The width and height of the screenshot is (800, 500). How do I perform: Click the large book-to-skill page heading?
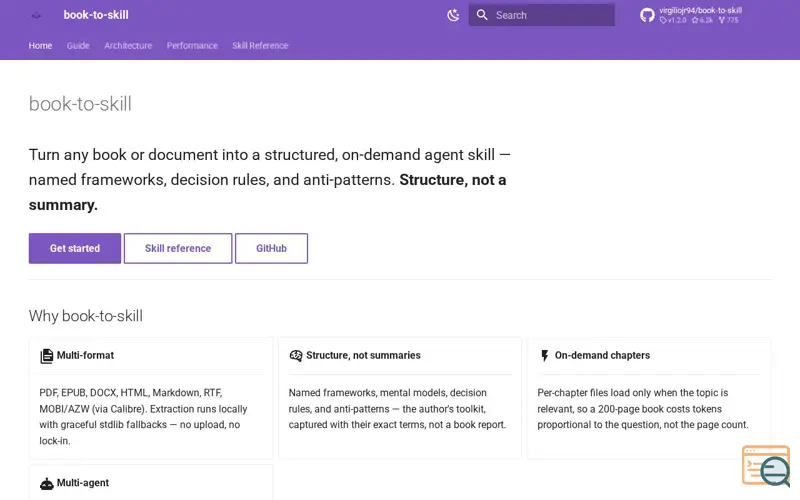click(80, 104)
